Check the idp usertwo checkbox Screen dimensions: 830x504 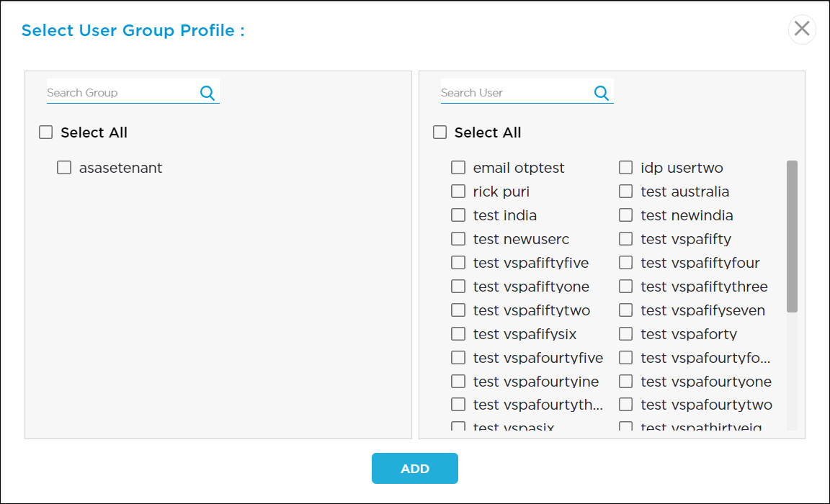pos(625,167)
